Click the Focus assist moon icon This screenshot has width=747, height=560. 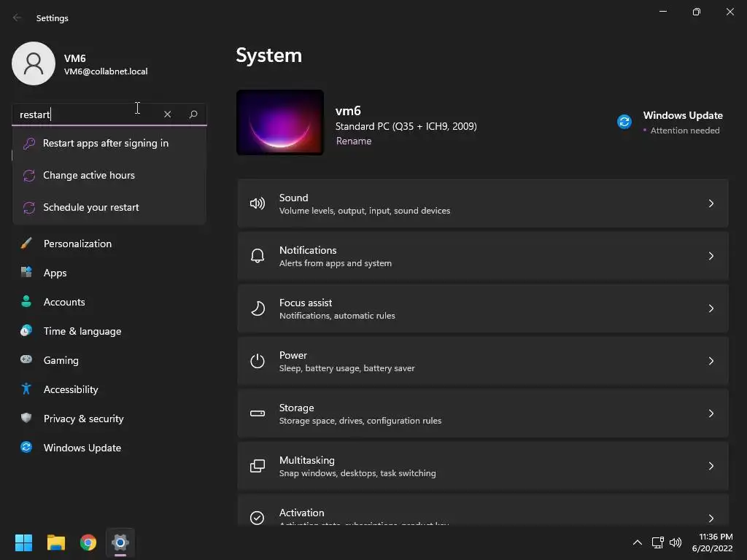point(258,308)
